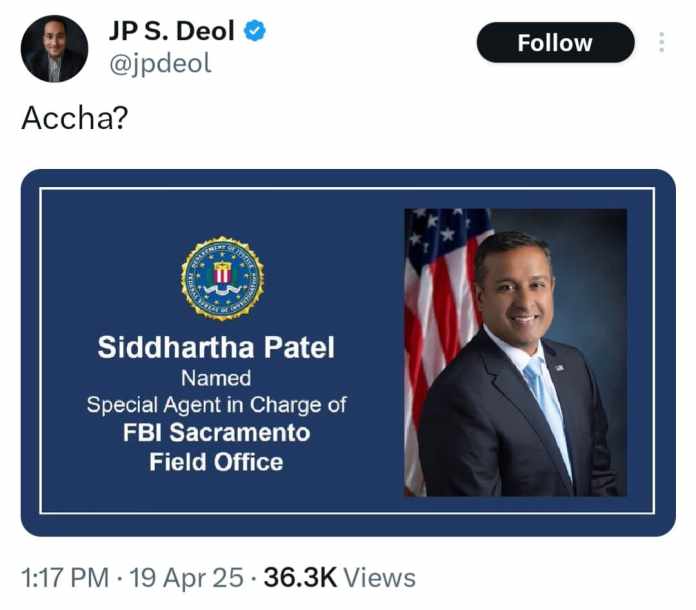This screenshot has width=696, height=610.
Task: Click the "Field Office" text line
Action: (x=216, y=461)
